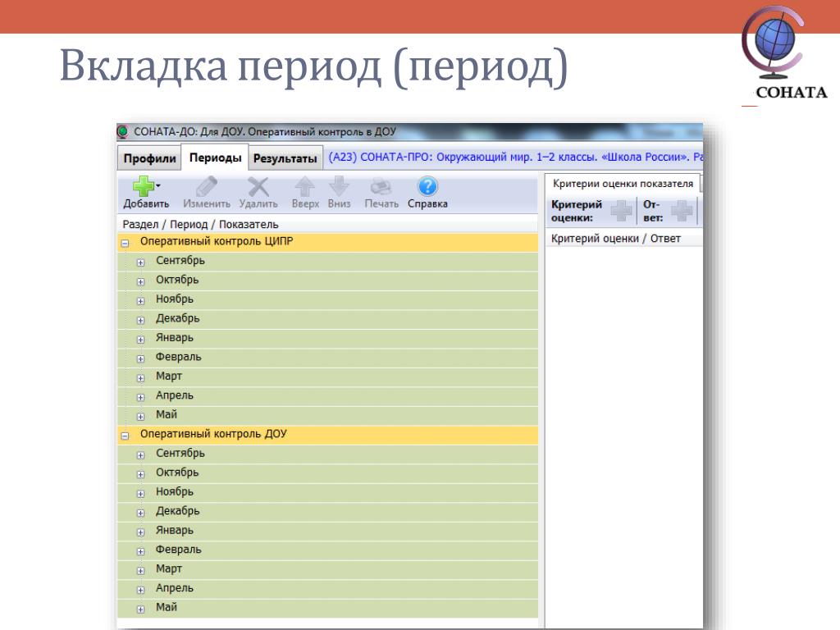The image size is (840, 630).
Task: Expand Ноябрь under Оперативный контроль ДОУ
Action: tap(140, 494)
